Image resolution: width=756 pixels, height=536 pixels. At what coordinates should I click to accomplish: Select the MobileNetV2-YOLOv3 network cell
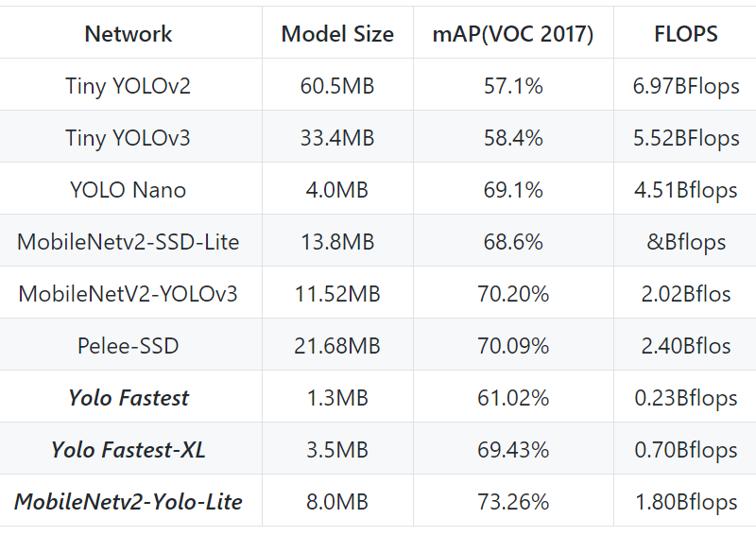point(129,294)
